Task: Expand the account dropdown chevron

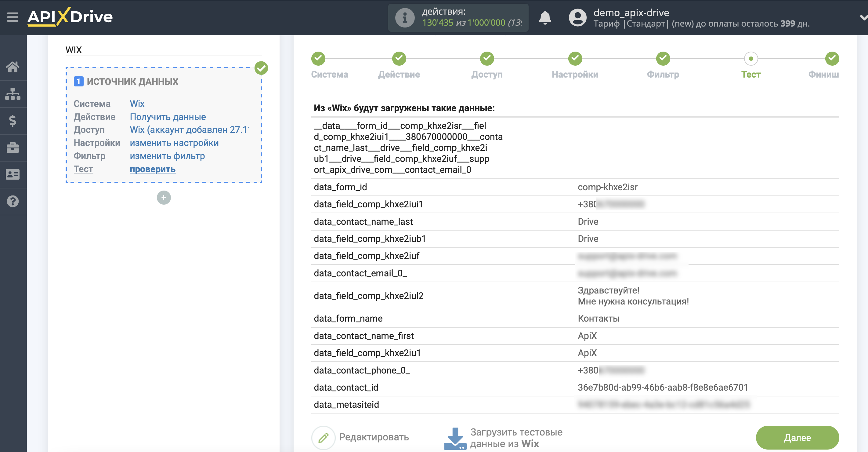Action: [x=864, y=17]
